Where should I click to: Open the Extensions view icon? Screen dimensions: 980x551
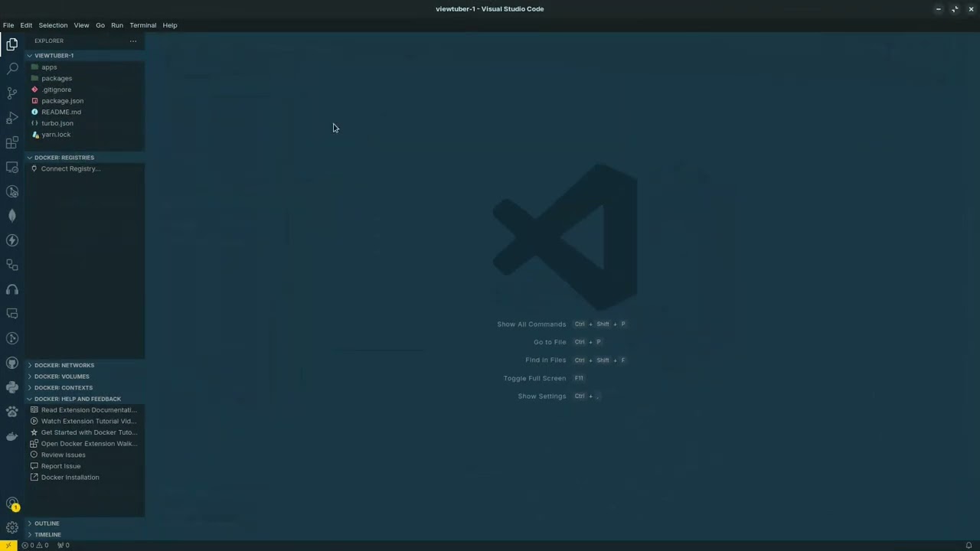(x=11, y=142)
